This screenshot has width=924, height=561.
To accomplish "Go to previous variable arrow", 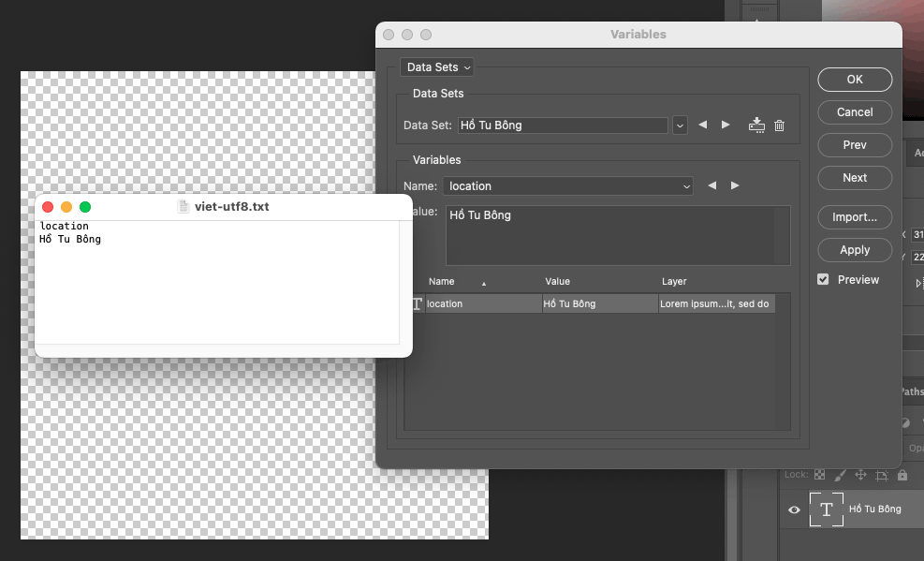I will tap(711, 185).
